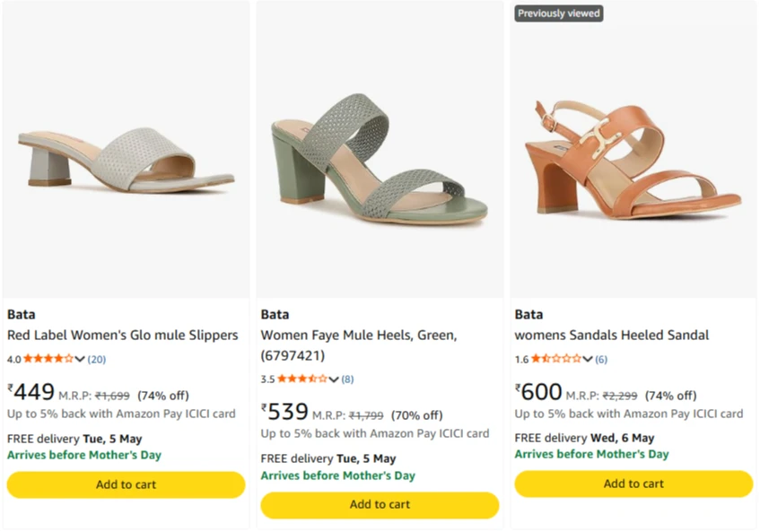View the green Faye mule heel image
760x532 pixels.
pyautogui.click(x=380, y=157)
